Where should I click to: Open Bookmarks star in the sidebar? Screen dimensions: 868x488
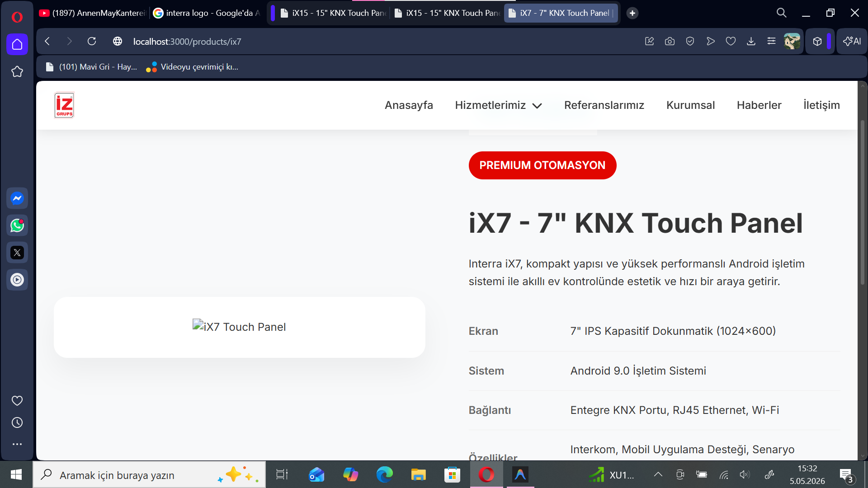point(17,71)
